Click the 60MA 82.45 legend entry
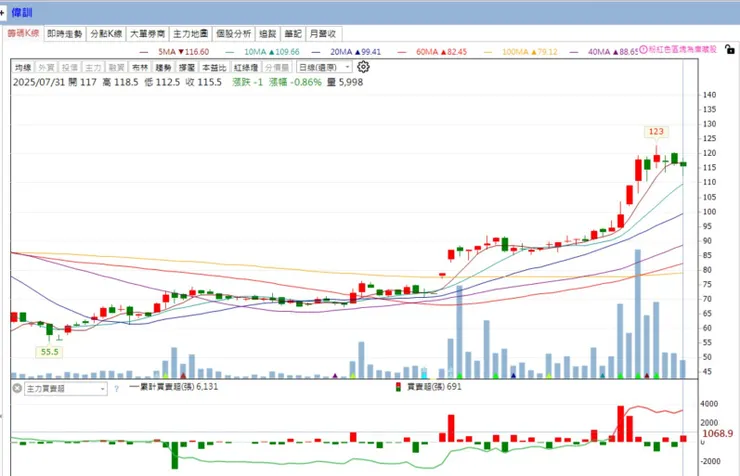Screen dimensions: 740x476 441,51
